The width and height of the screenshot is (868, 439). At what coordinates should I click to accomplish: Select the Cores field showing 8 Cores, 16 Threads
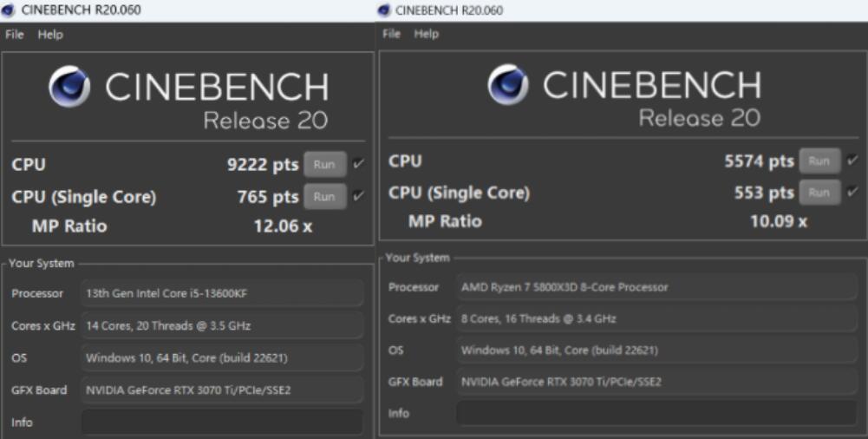[656, 318]
